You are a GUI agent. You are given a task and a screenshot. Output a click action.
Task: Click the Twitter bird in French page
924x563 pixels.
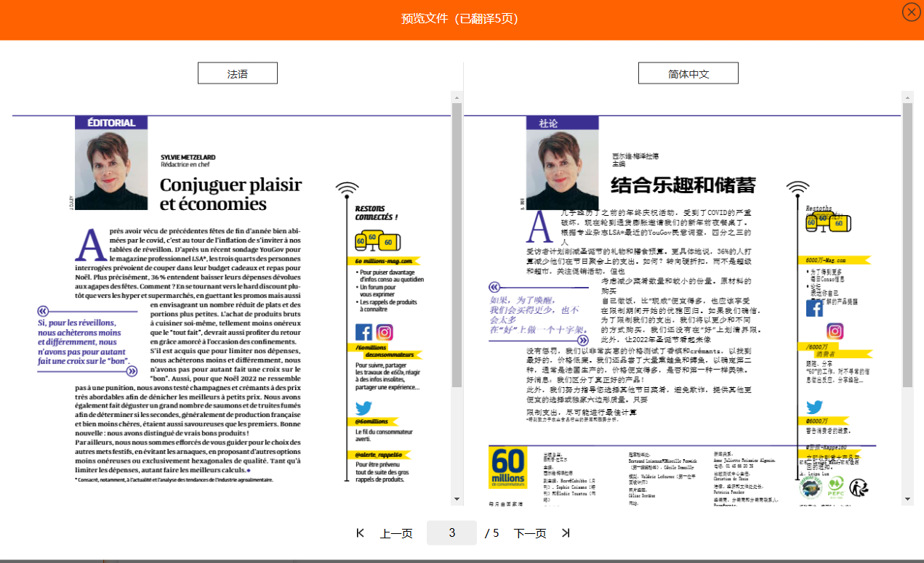(x=363, y=408)
